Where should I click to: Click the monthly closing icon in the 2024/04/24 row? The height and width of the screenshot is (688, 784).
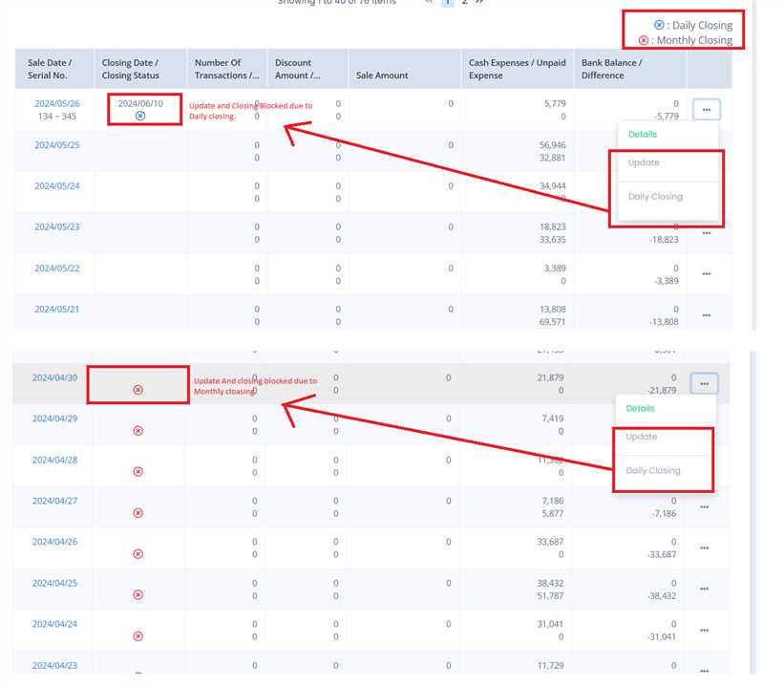(x=138, y=635)
